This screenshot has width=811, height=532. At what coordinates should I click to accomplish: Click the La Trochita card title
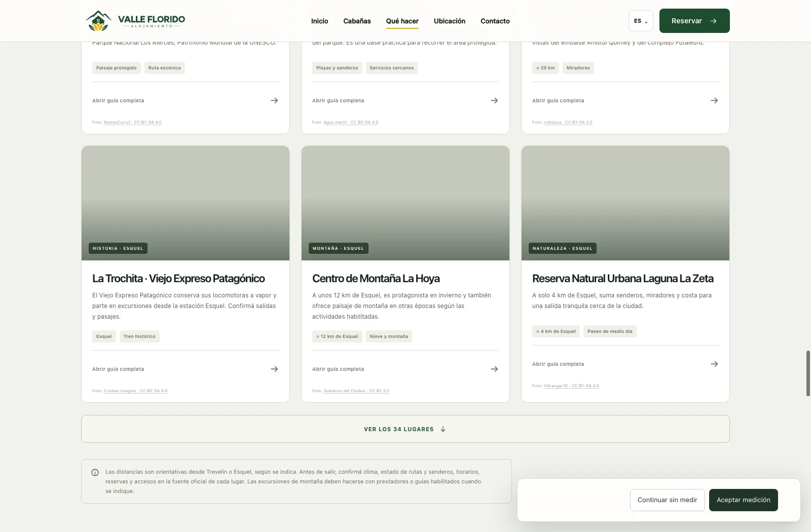click(178, 278)
